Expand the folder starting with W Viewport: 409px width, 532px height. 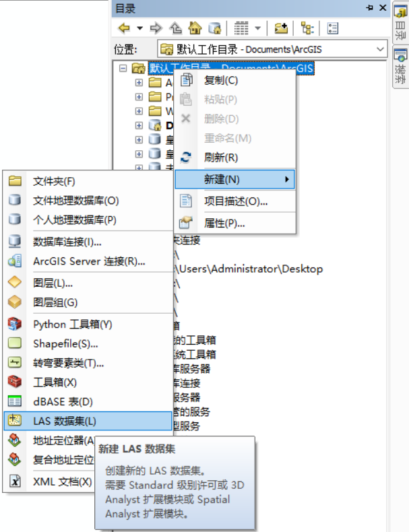coord(139,111)
